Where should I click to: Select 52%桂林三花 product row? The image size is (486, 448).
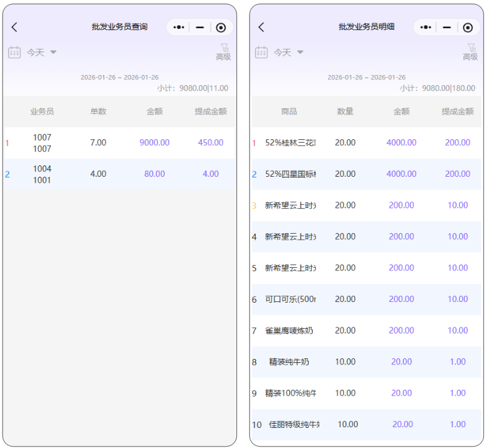[x=291, y=143]
